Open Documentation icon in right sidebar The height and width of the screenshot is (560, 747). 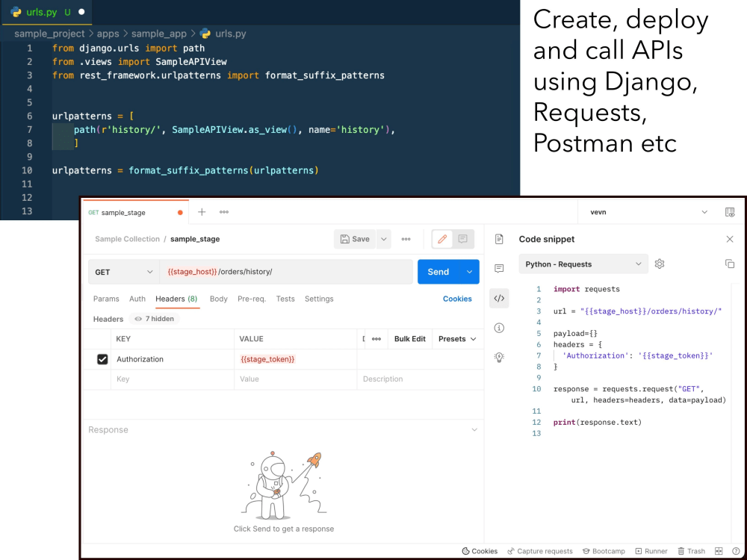point(499,239)
